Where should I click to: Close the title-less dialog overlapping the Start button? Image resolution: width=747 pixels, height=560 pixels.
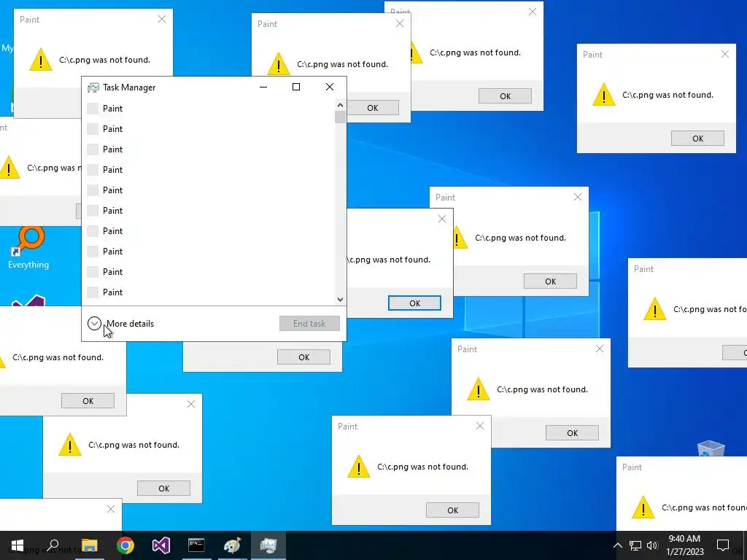111,509
